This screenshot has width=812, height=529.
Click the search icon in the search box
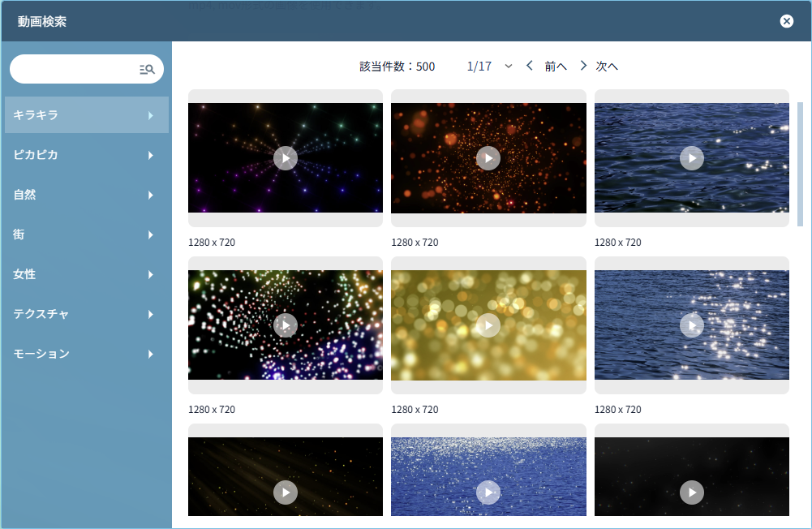(x=147, y=69)
